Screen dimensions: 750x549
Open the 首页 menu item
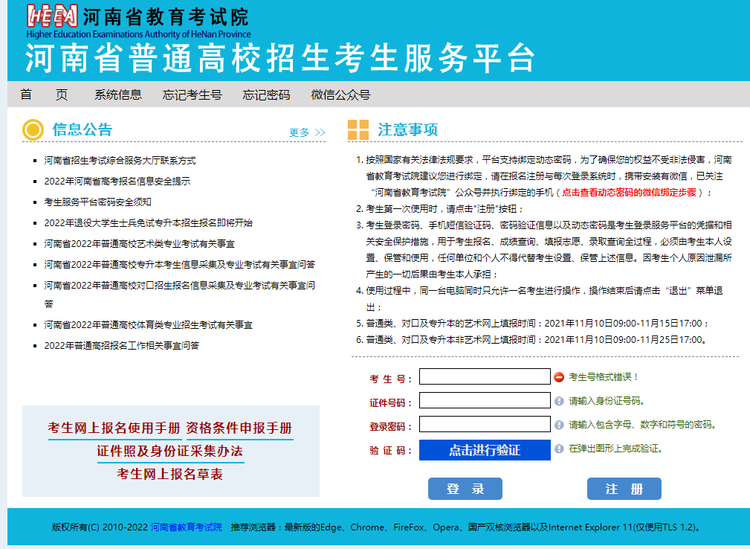click(x=44, y=95)
